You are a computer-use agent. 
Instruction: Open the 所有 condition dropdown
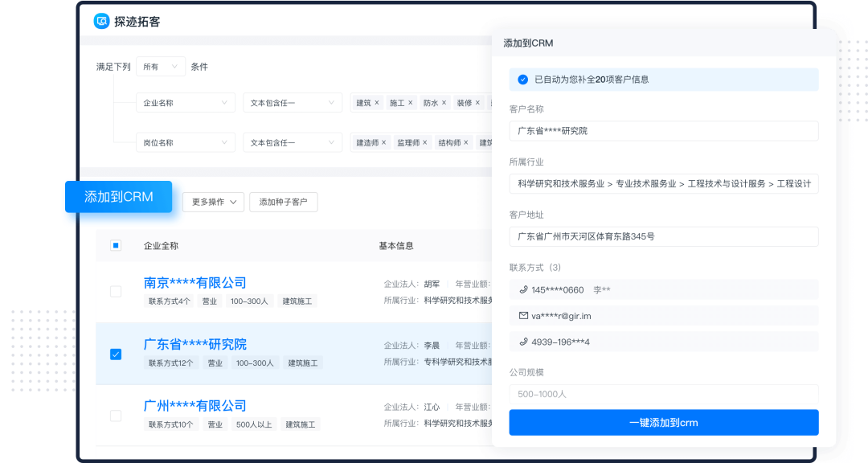[159, 66]
